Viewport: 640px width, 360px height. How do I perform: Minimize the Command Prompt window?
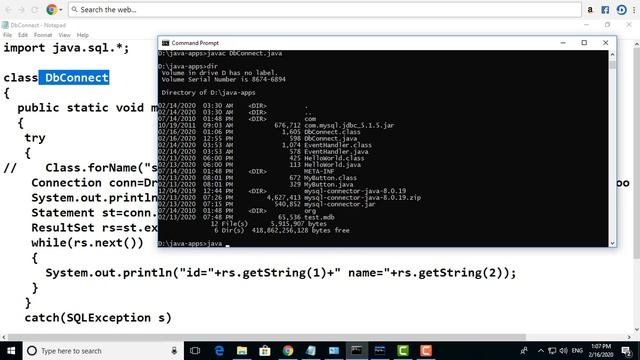pyautogui.click(x=563, y=43)
